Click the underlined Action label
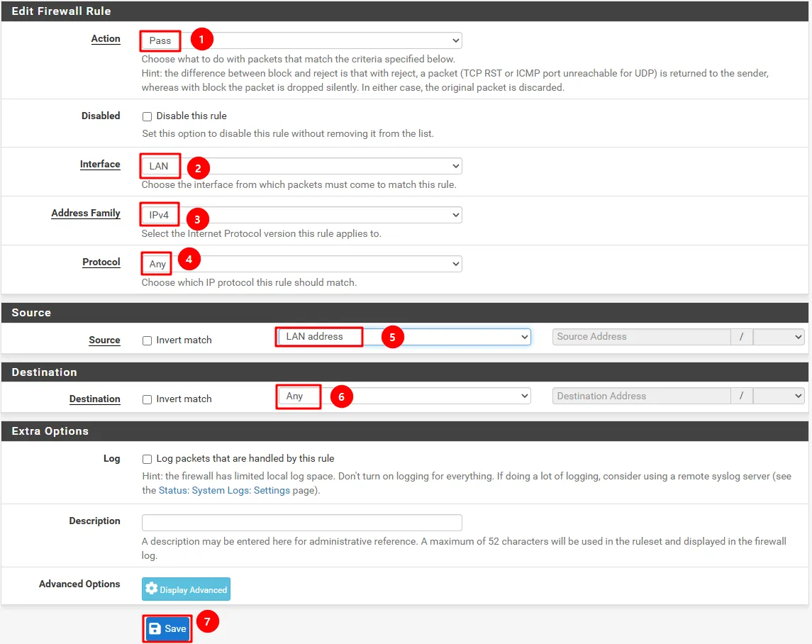This screenshot has height=644, width=812. click(106, 39)
